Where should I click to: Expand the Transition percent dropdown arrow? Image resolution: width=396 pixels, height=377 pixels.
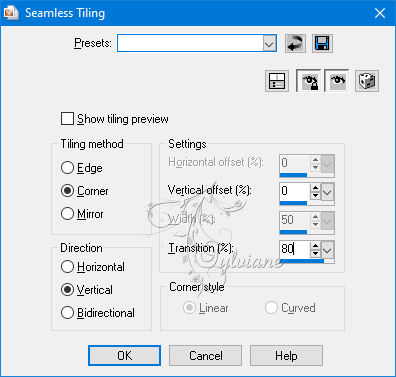coord(328,249)
